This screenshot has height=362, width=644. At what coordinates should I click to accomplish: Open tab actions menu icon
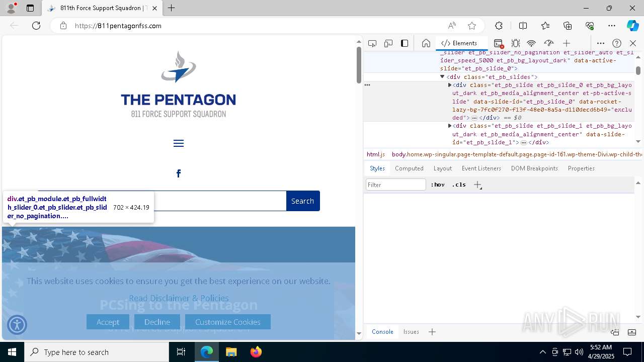tap(30, 8)
